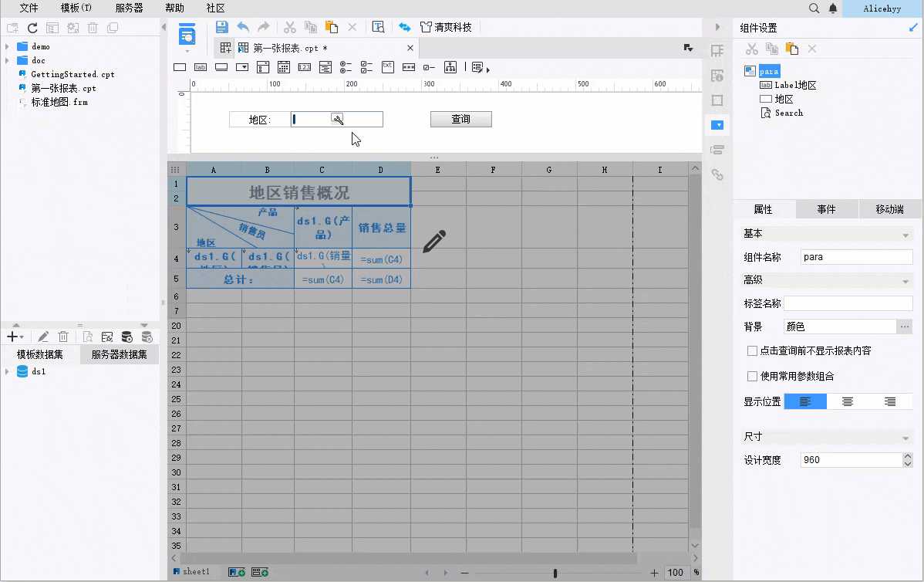The height and width of the screenshot is (582, 924).
Task: Switch to the 移动端 tab
Action: (889, 209)
